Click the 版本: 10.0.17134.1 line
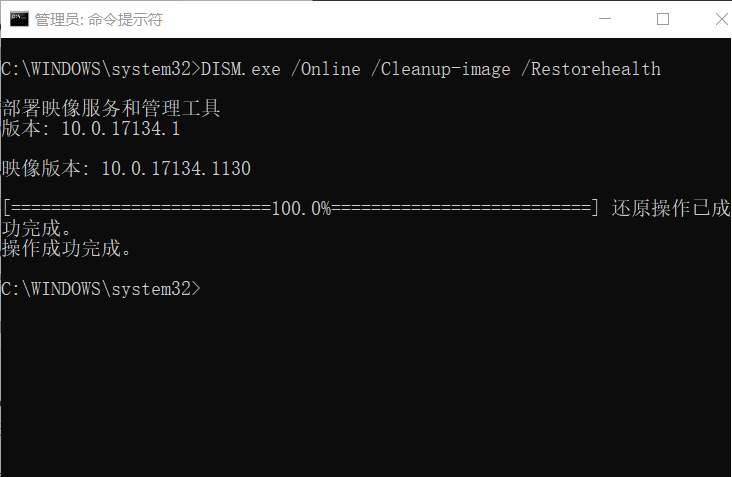 click(x=91, y=129)
